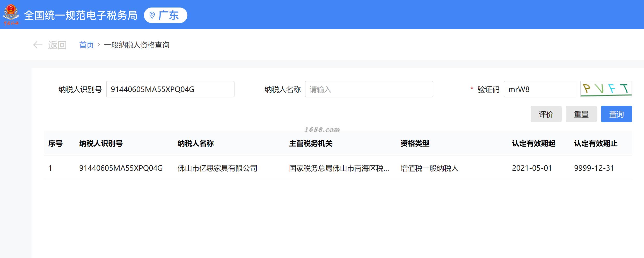Click the 认定有效期起 column header
The image size is (644, 258).
[534, 143]
